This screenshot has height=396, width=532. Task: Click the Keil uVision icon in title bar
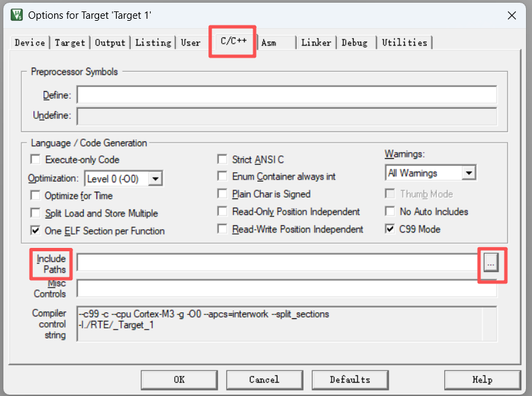(16, 15)
